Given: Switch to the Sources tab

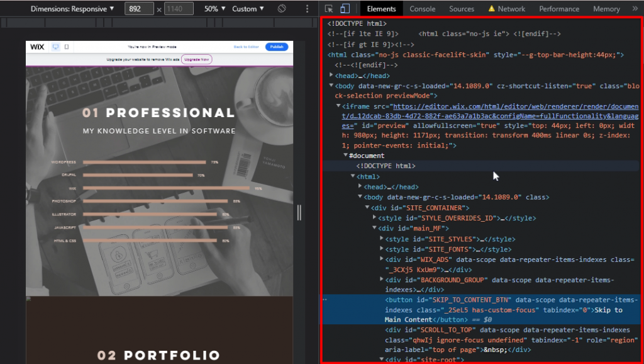Looking at the screenshot, I should pyautogui.click(x=461, y=8).
